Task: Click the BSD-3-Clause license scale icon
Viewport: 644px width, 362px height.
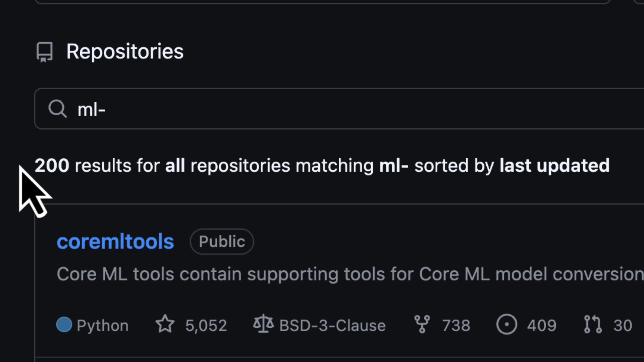Action: 263,324
